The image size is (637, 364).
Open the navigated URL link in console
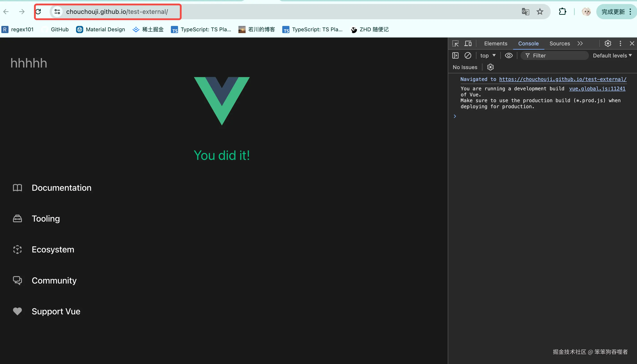point(563,79)
